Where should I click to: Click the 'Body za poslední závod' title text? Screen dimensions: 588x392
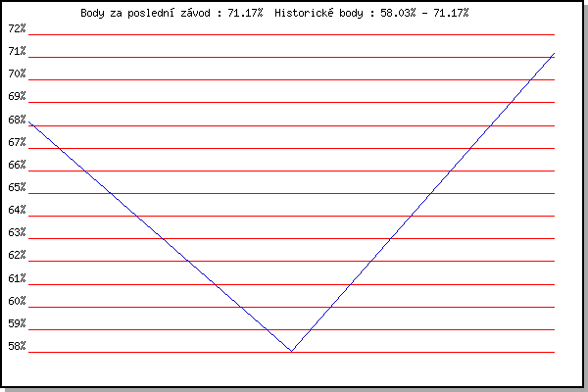(145, 13)
